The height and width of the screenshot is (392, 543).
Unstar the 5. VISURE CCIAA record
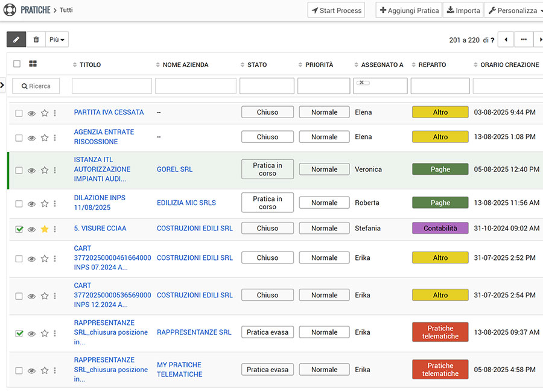coord(45,229)
